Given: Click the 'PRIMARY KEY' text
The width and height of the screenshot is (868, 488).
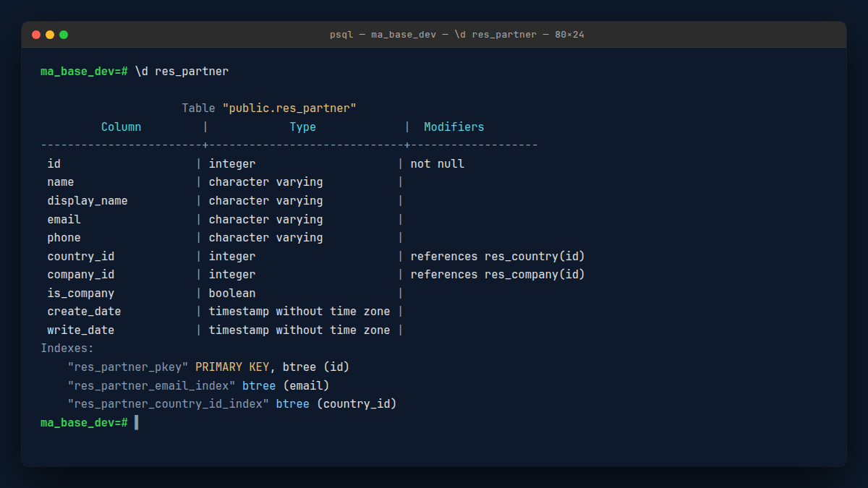Looking at the screenshot, I should click(232, 367).
